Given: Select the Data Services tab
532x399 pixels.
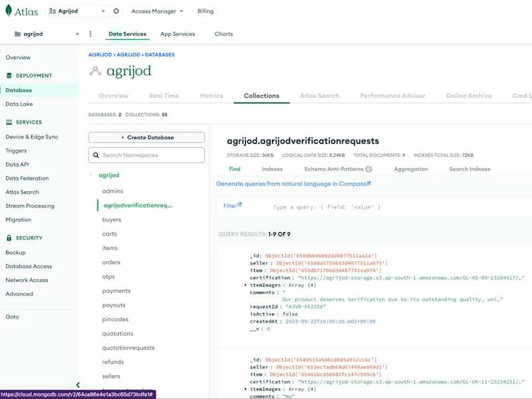Looking at the screenshot, I should (x=127, y=34).
